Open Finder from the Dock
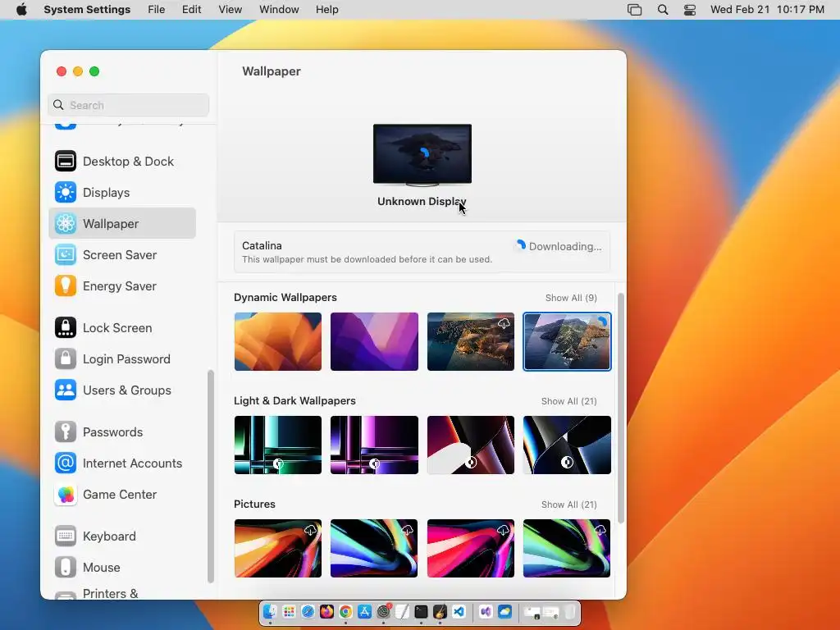 coord(269,611)
